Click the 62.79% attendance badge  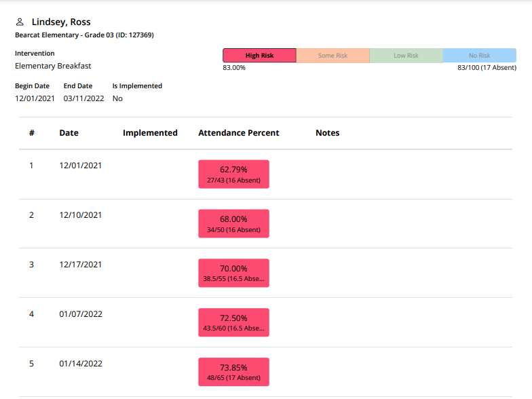[233, 174]
